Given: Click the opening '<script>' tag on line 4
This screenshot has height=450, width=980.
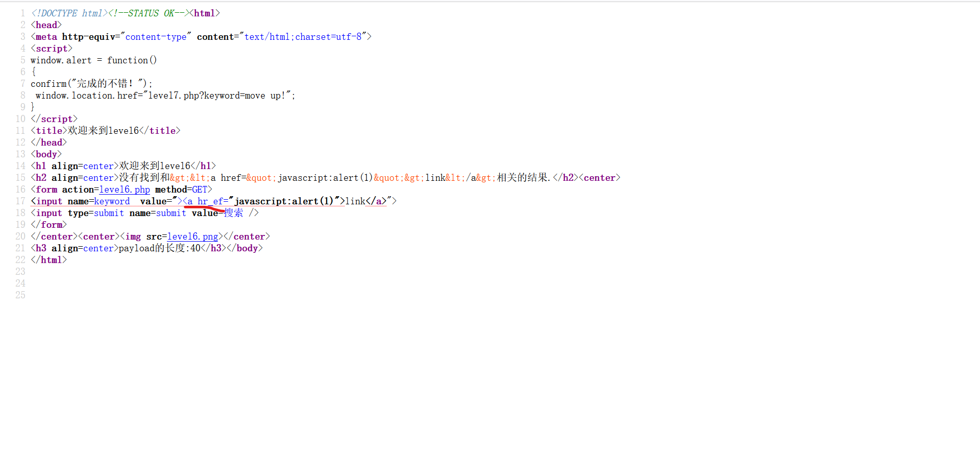Looking at the screenshot, I should [x=52, y=49].
